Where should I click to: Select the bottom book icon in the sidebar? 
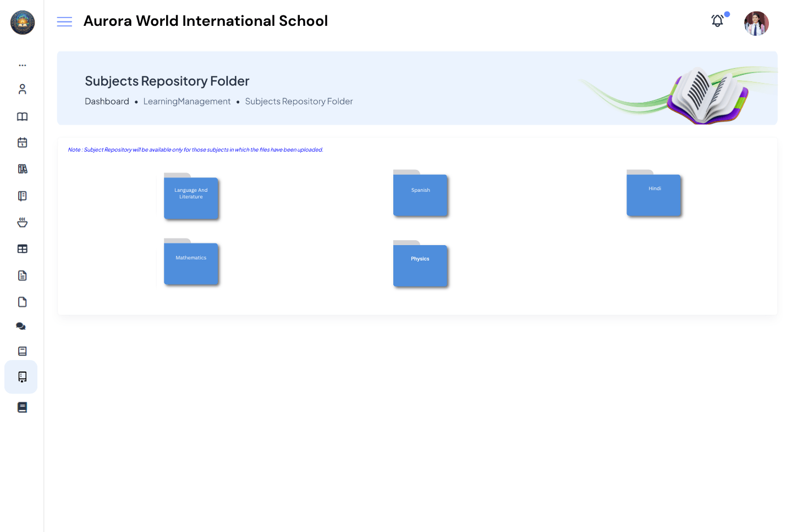coord(22,407)
